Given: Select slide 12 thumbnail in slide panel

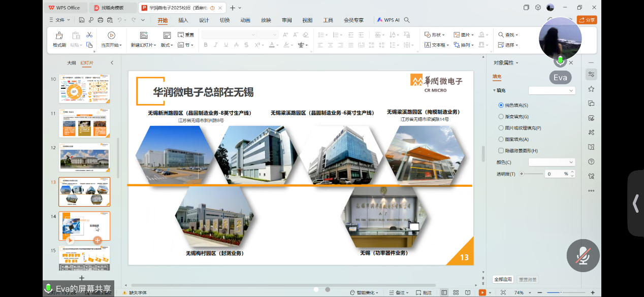Looking at the screenshot, I should pos(84,157).
